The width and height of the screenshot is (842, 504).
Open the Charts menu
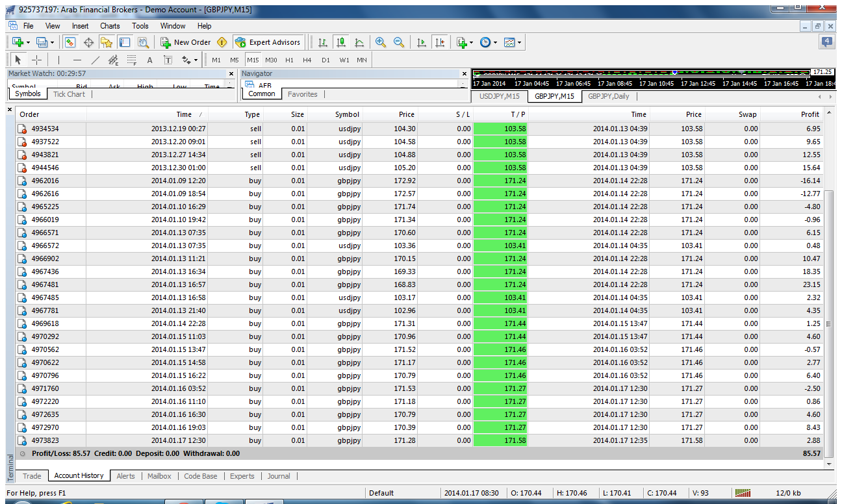coord(110,26)
